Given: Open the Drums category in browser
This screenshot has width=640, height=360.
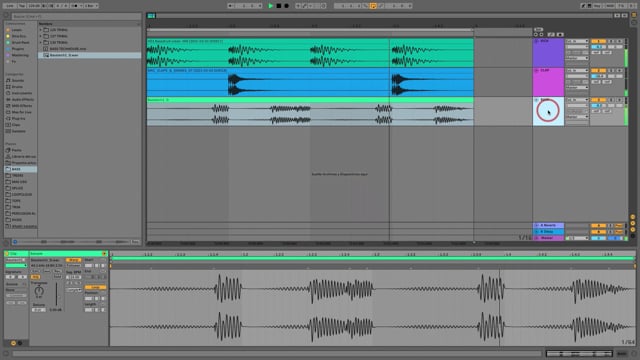Looking at the screenshot, I should [17, 87].
